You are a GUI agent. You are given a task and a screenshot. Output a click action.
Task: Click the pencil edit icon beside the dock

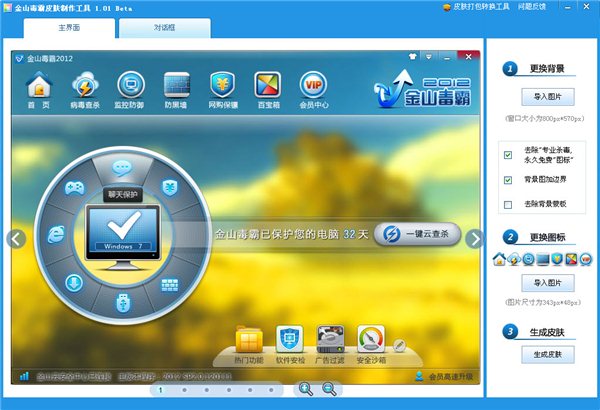click(x=399, y=345)
